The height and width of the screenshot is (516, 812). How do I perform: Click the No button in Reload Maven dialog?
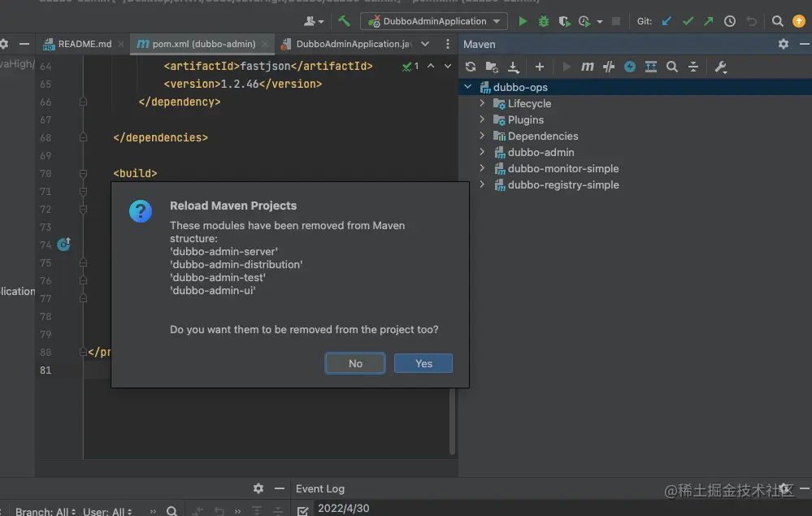[x=354, y=363]
